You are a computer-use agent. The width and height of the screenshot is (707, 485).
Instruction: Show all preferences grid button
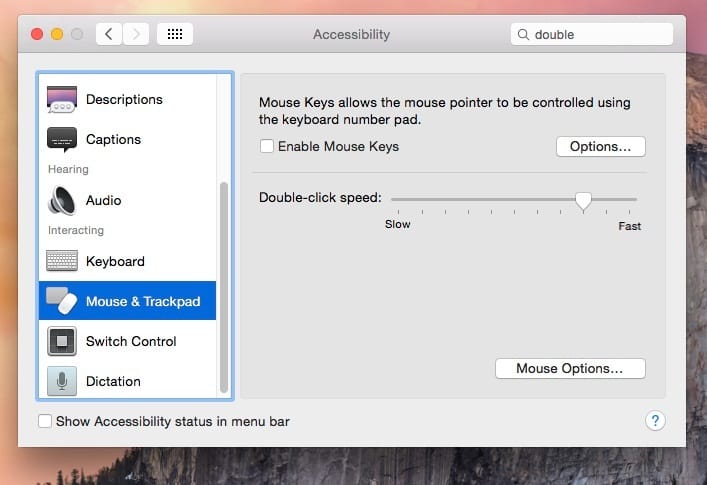coord(175,34)
